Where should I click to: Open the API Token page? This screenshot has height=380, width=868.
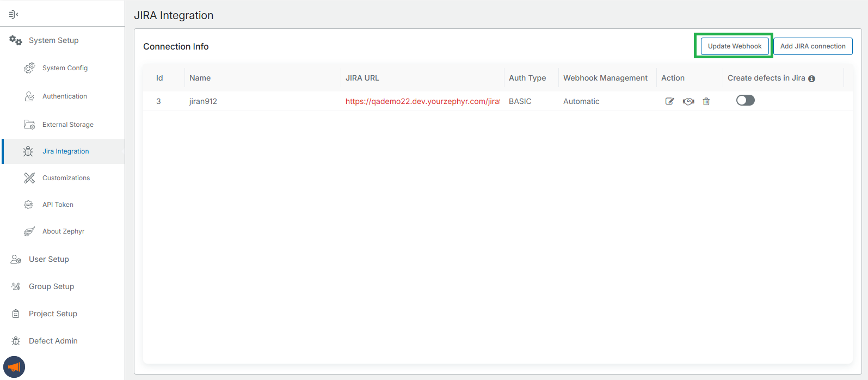tap(58, 205)
